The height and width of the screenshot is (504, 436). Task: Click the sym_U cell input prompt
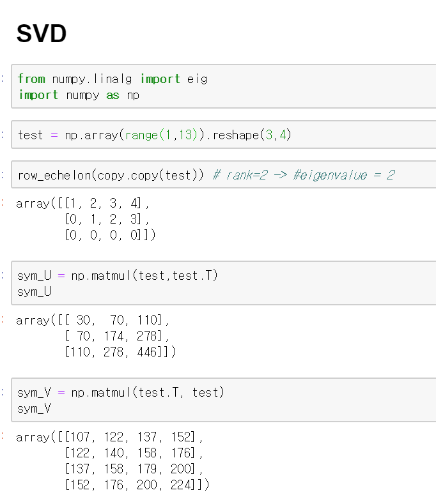[3, 275]
